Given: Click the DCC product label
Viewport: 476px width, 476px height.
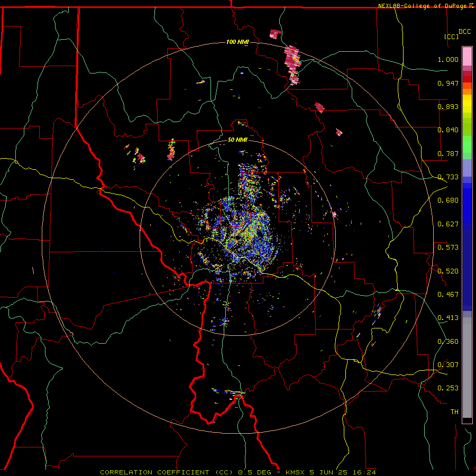Looking at the screenshot, I should [x=464, y=32].
